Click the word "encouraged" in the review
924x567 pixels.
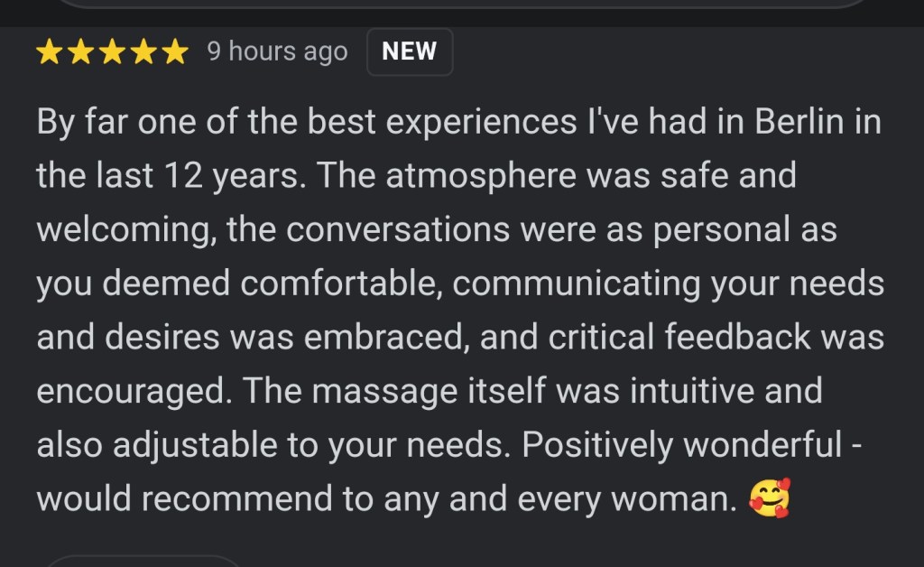132,391
